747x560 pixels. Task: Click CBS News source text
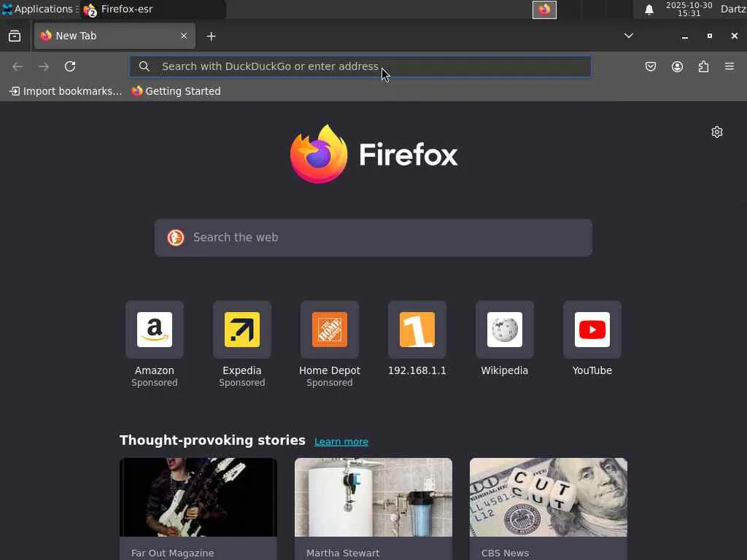pos(505,553)
